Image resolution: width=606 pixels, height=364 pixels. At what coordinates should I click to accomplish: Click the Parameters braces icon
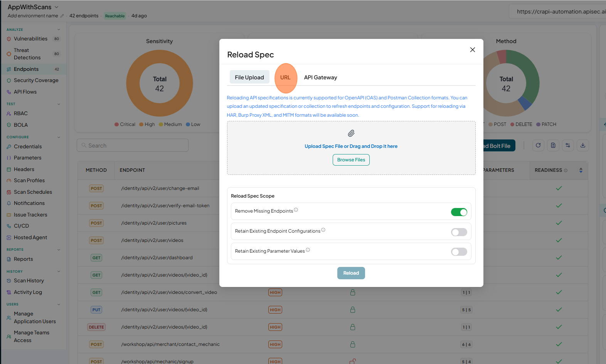(9, 158)
